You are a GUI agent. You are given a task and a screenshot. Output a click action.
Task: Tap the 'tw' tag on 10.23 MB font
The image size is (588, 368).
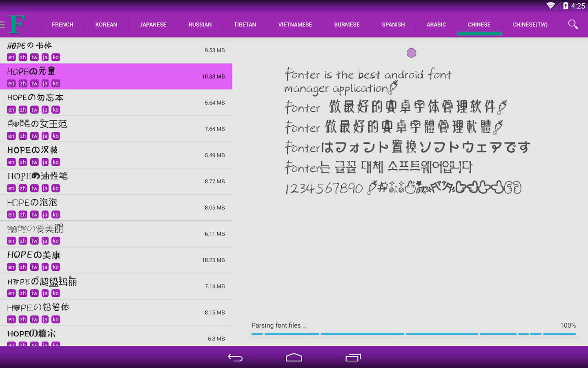[34, 267]
